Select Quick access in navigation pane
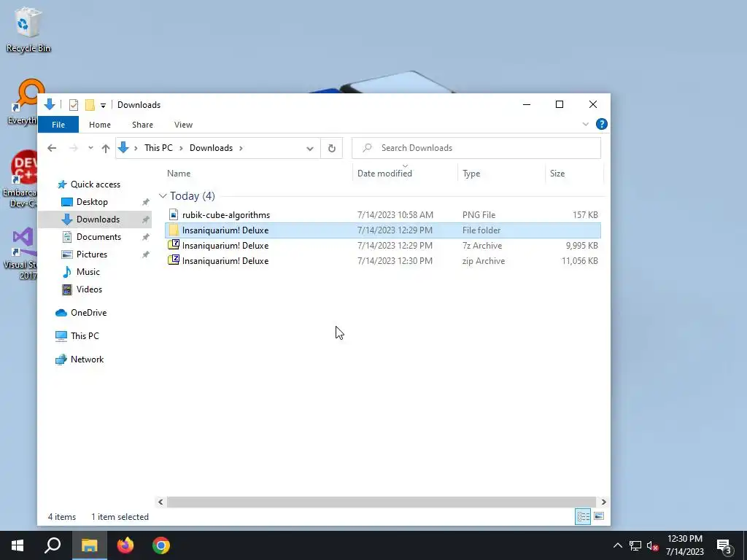Viewport: 747px width, 560px height. (96, 184)
